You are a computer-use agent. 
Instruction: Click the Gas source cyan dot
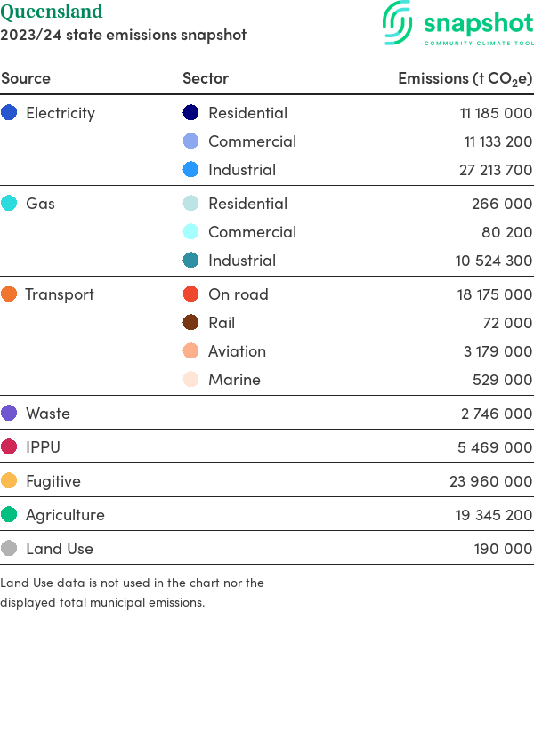pos(9,204)
